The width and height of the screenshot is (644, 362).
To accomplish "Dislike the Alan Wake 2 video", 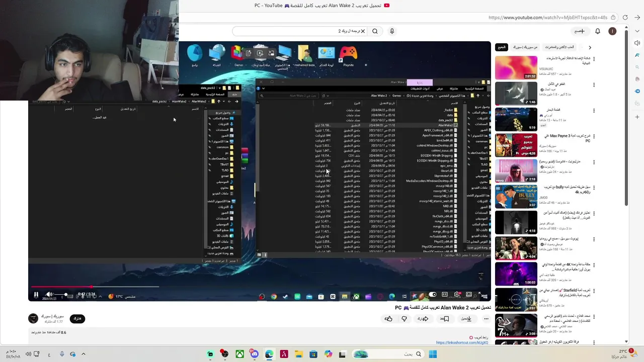I will coord(404,319).
